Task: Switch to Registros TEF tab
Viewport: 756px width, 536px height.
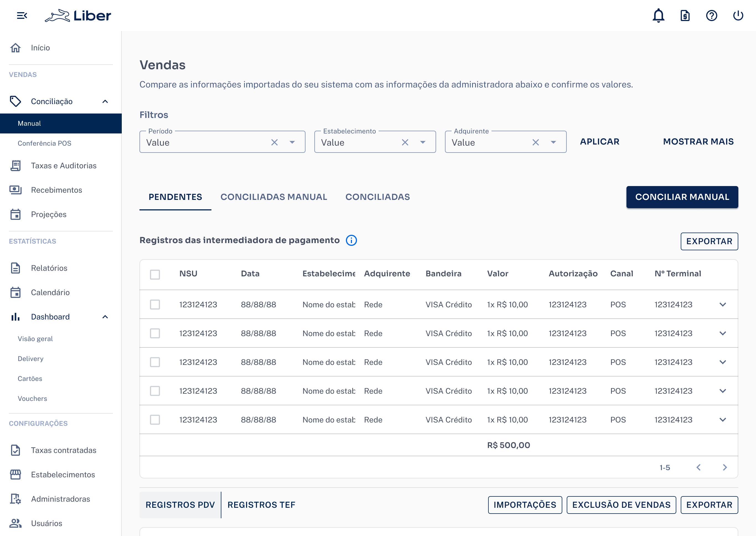Action: pyautogui.click(x=261, y=505)
